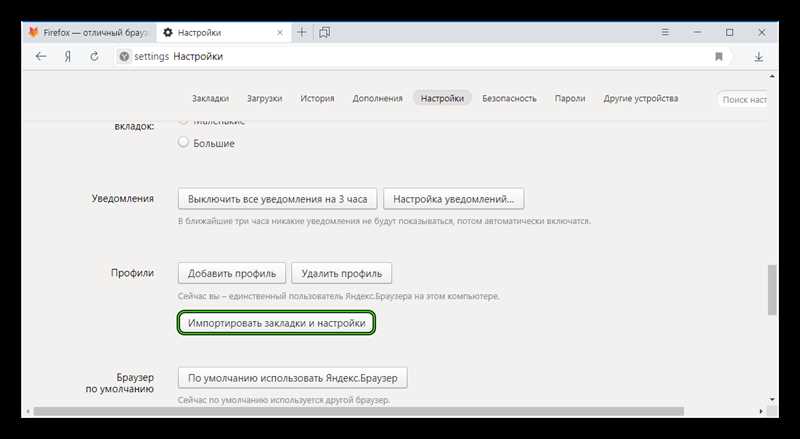This screenshot has height=439, width=800.
Task: Click Импортировать закладки и настройки
Action: click(x=277, y=323)
